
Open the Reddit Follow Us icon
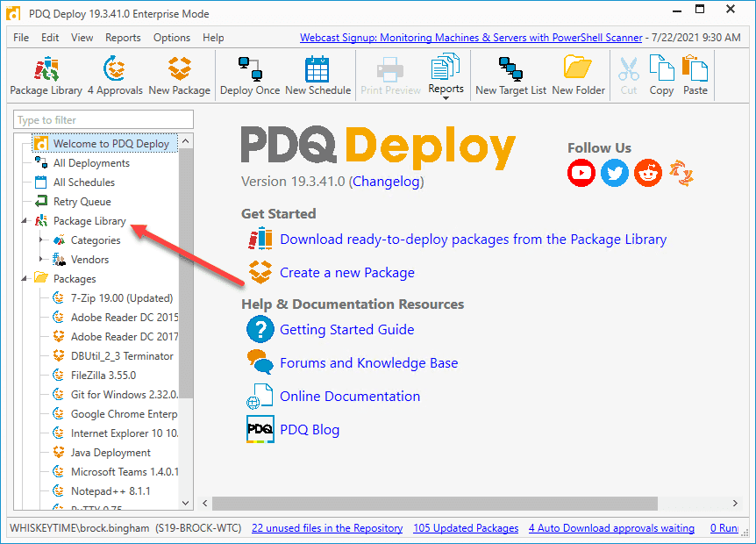pos(647,173)
